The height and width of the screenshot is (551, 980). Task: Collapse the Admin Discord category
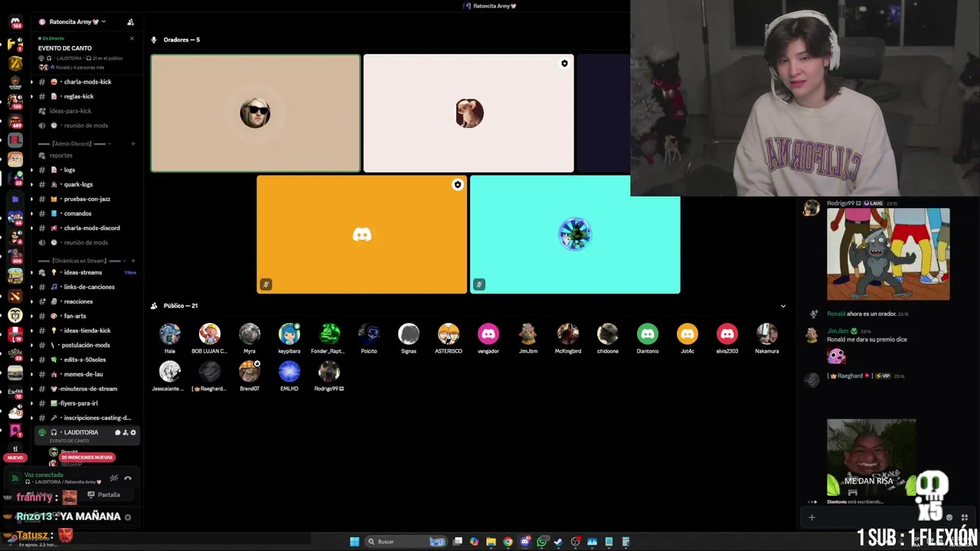(74, 144)
